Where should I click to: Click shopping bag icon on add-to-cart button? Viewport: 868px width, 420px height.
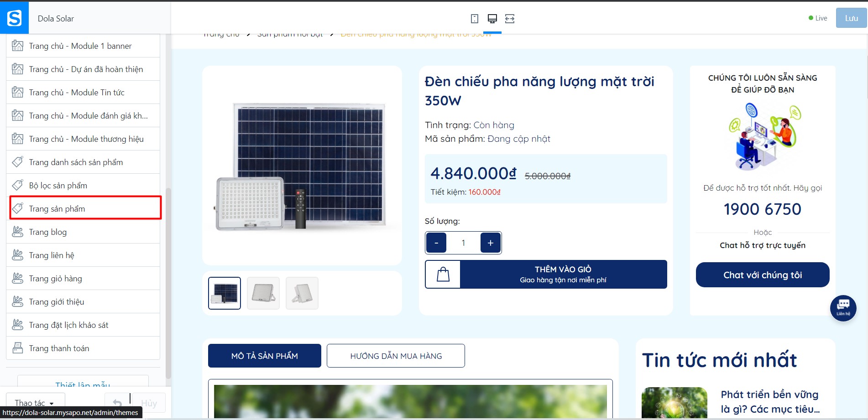coord(443,274)
